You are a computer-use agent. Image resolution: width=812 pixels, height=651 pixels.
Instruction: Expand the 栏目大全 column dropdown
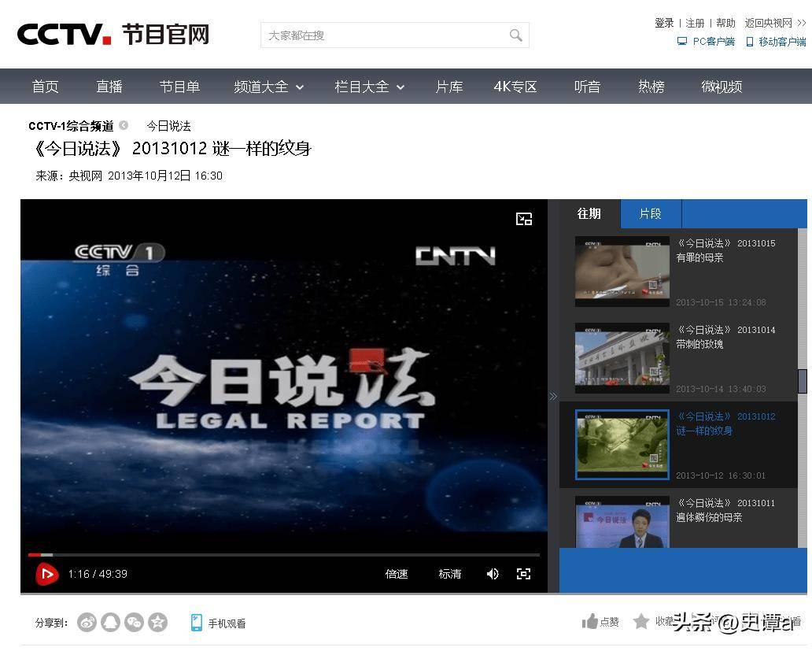[x=369, y=87]
